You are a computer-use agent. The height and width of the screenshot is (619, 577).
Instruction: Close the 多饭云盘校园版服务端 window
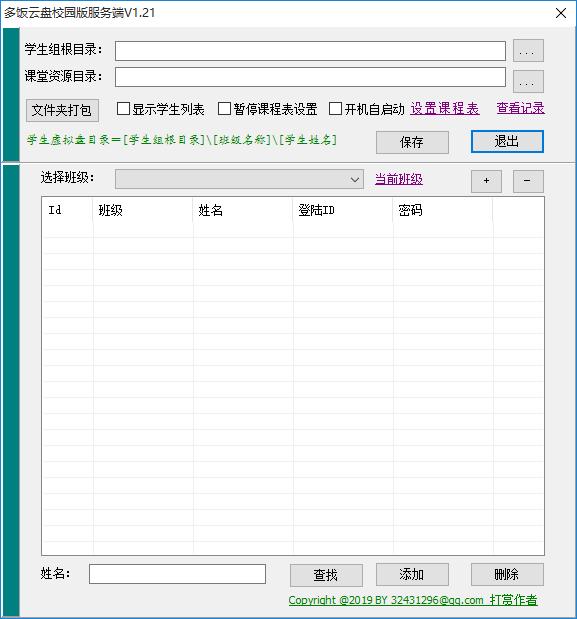tap(561, 13)
